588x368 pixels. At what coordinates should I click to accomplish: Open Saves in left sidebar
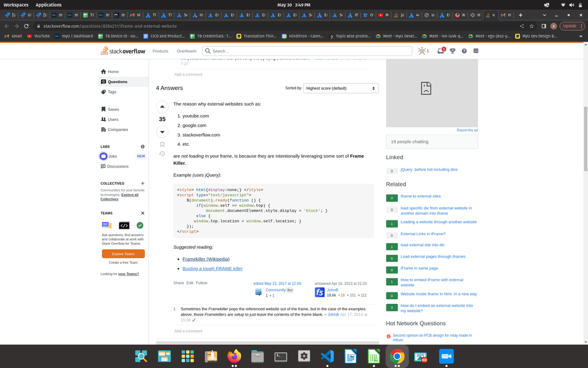123,109
